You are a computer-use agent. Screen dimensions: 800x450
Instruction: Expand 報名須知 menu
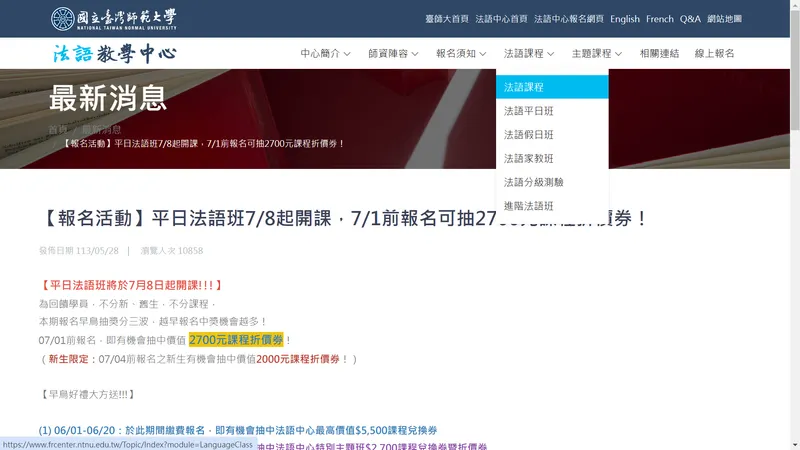461,53
